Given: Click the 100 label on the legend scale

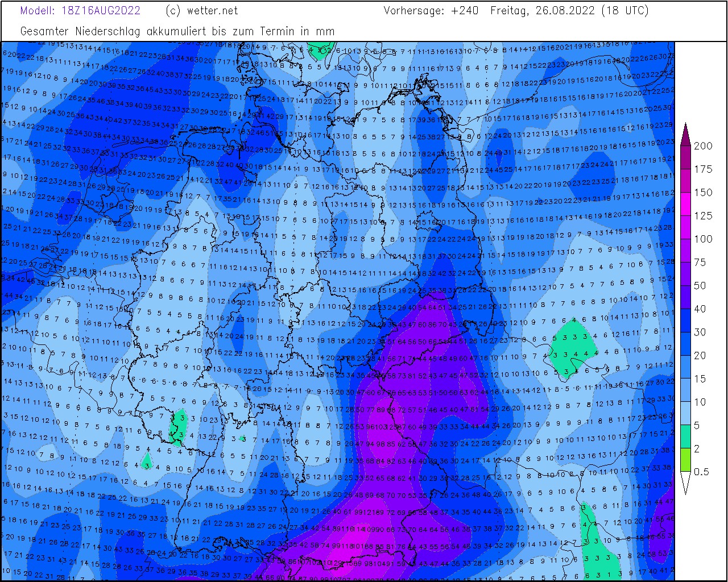Looking at the screenshot, I should pos(703,239).
